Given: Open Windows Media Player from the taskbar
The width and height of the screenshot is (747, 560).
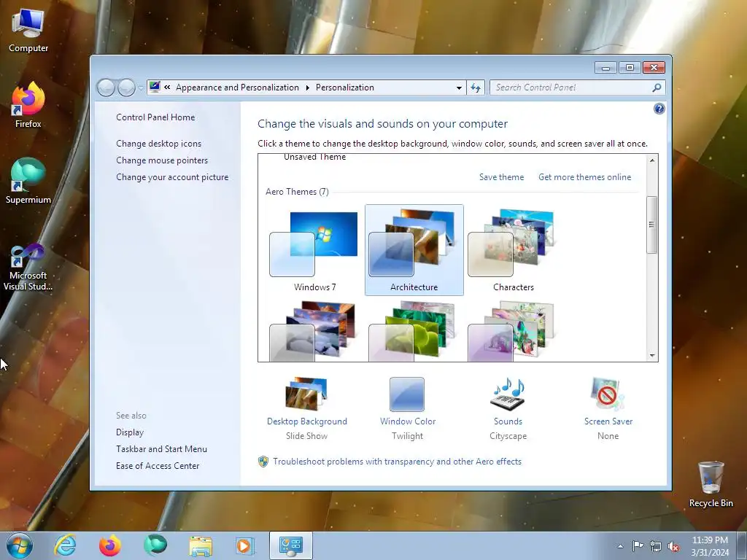Looking at the screenshot, I should pos(245,545).
